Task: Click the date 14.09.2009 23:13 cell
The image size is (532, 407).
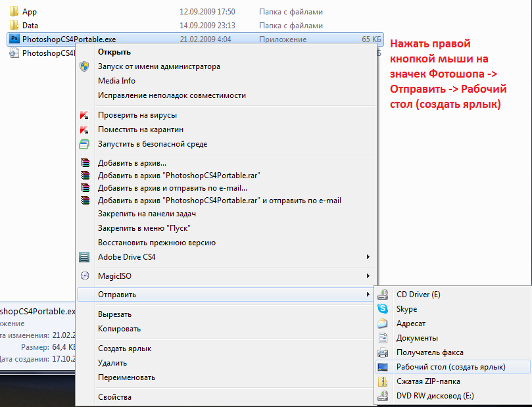Action: tap(207, 26)
